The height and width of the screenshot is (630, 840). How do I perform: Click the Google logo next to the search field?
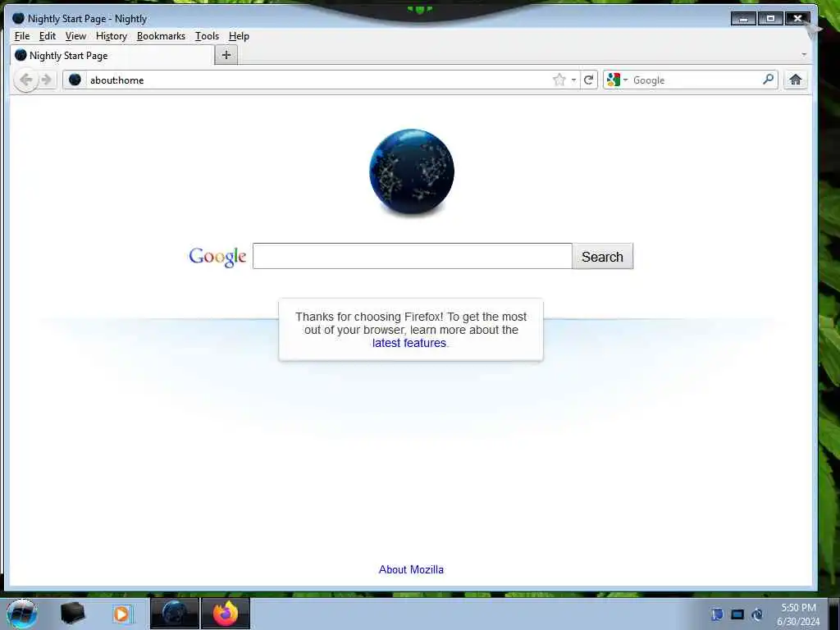[217, 257]
